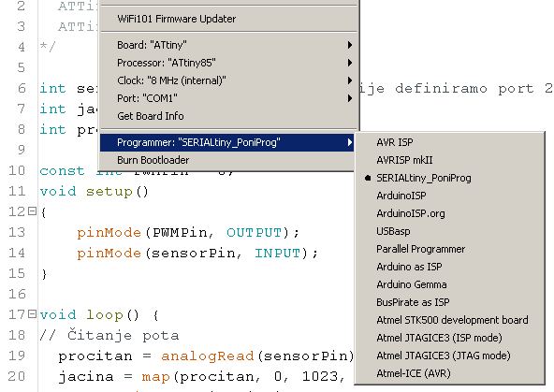Choose ArduinoISP programmer
Screen dimensions: 554x392
coord(450,196)
